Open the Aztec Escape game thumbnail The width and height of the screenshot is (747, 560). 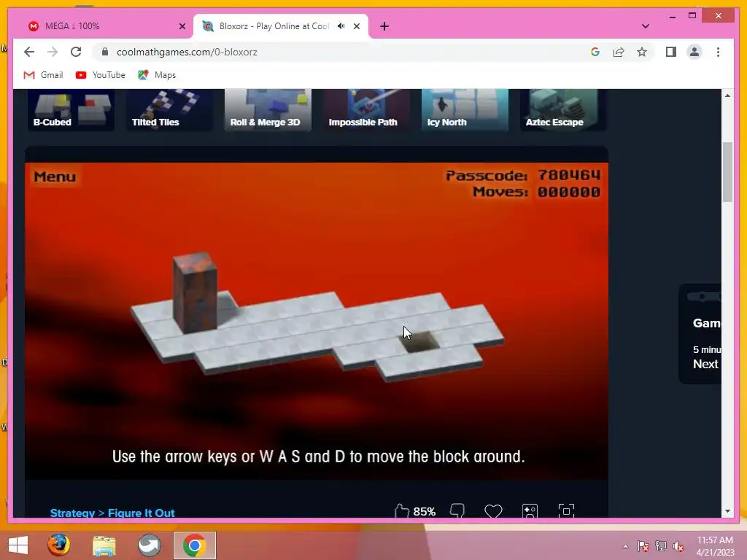[563, 109]
